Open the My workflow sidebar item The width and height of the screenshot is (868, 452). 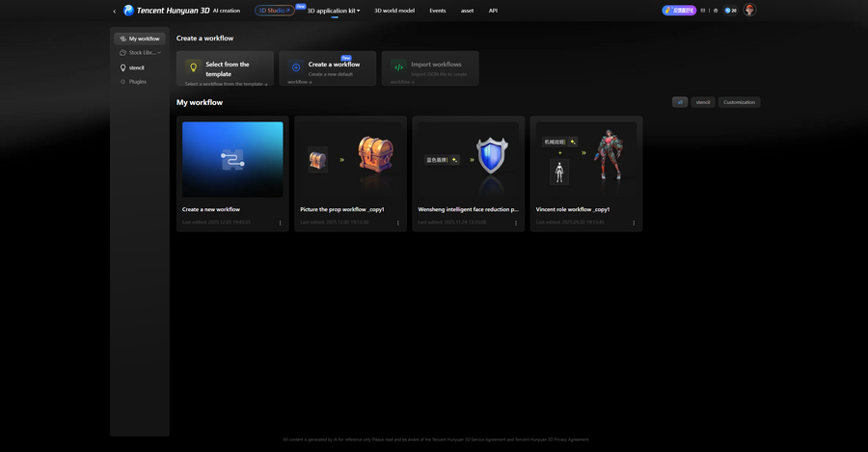click(x=140, y=39)
